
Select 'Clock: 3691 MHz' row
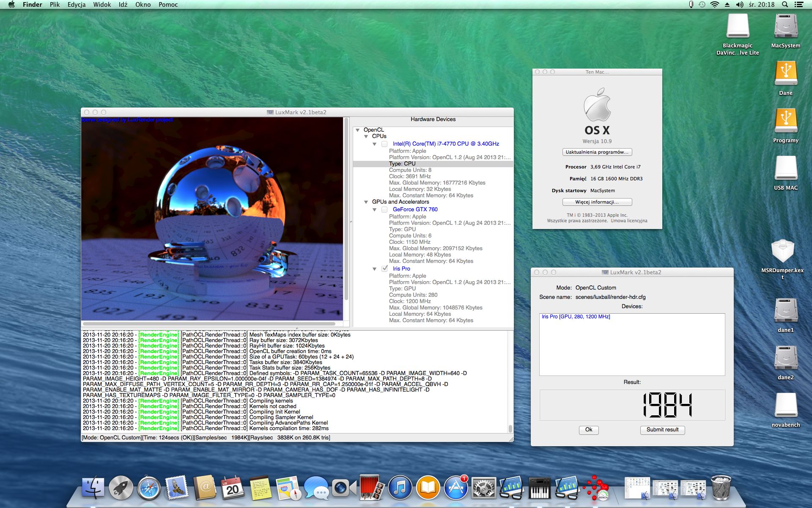click(x=410, y=177)
